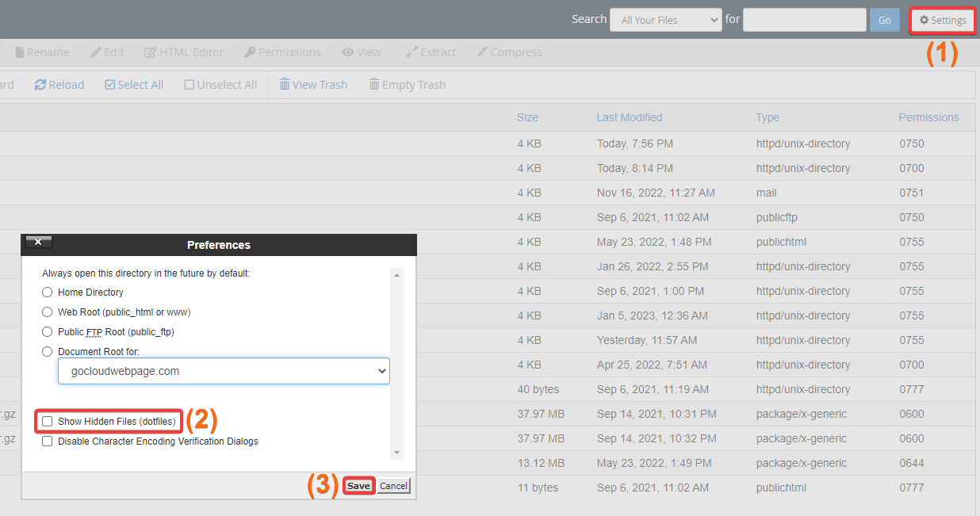Image resolution: width=980 pixels, height=516 pixels.
Task: Click the Compress toolbar item
Action: [x=509, y=52]
